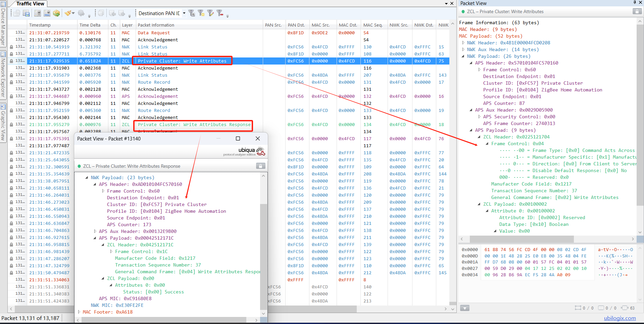Click the Graphic View sidebar icon
The image size is (644, 324).
[x=3, y=107]
